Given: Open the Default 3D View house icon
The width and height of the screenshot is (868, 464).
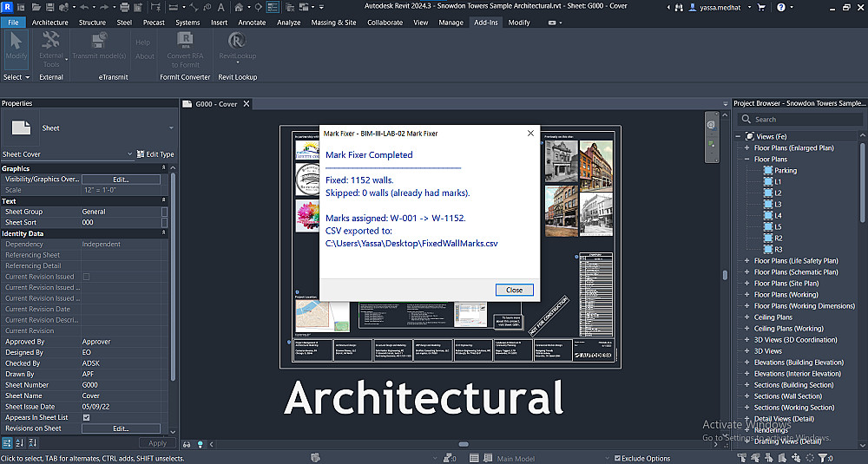Looking at the screenshot, I should 239,7.
